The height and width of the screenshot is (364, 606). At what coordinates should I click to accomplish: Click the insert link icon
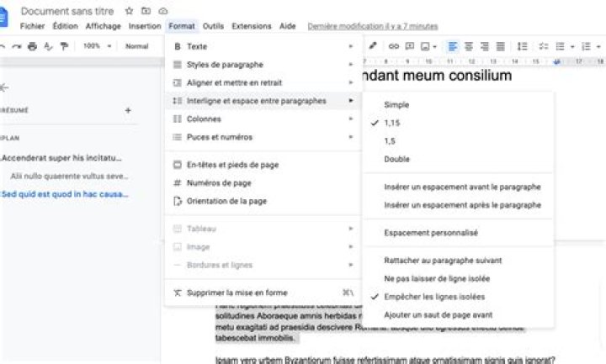[x=393, y=46]
